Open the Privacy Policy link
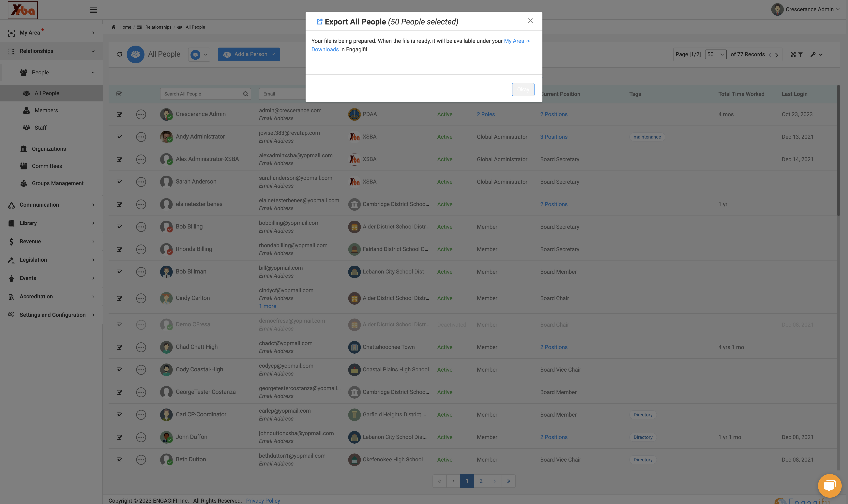Image resolution: width=848 pixels, height=504 pixels. pos(263,501)
